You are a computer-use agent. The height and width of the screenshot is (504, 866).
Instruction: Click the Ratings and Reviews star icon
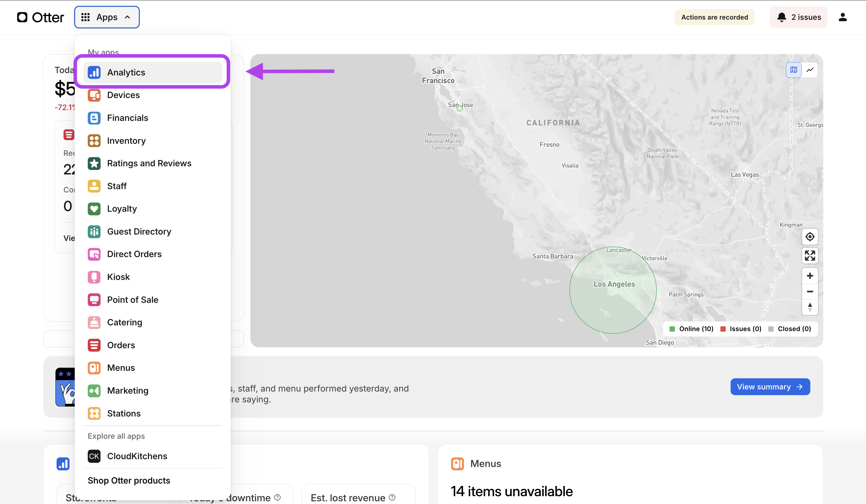[94, 163]
